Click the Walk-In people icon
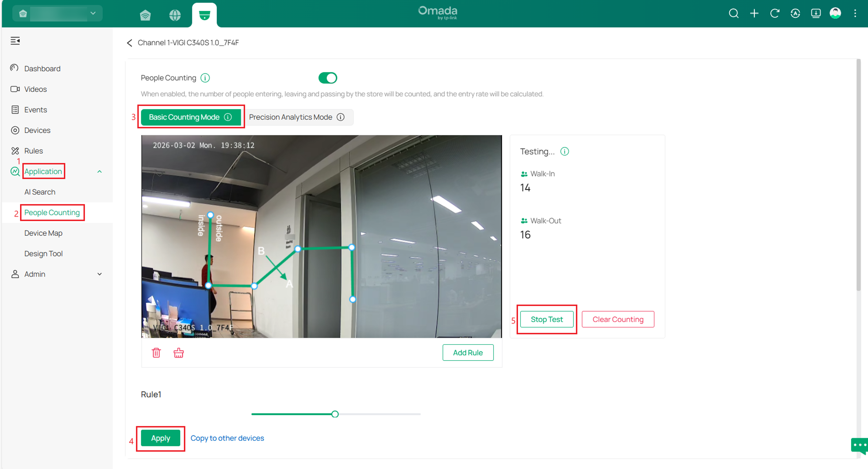 [x=524, y=174]
